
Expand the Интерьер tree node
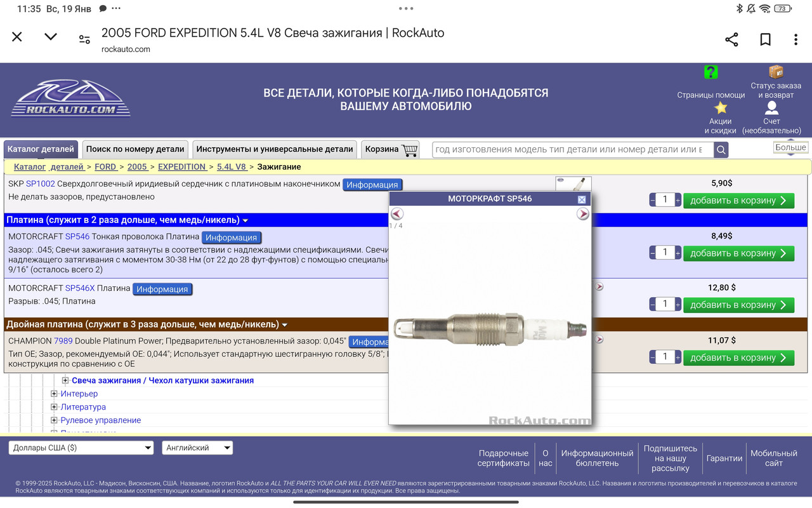point(54,394)
